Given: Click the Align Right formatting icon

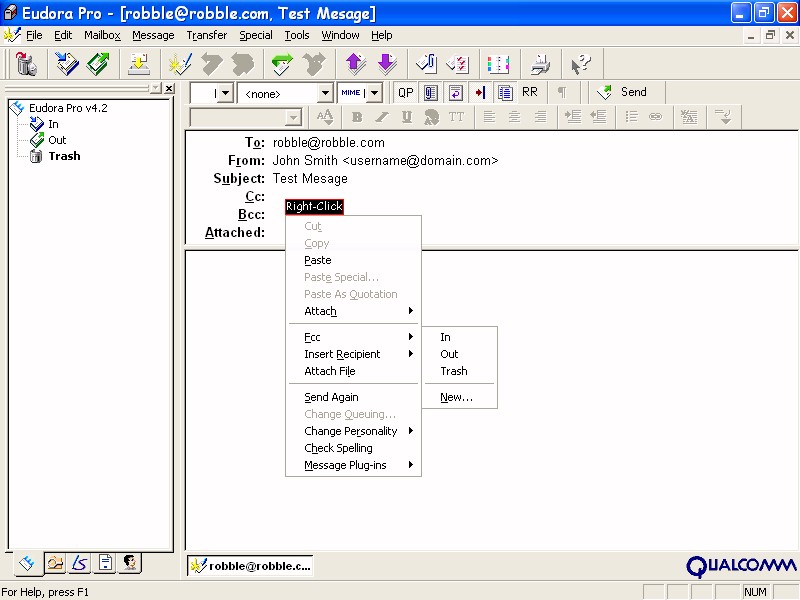Looking at the screenshot, I should [540, 117].
